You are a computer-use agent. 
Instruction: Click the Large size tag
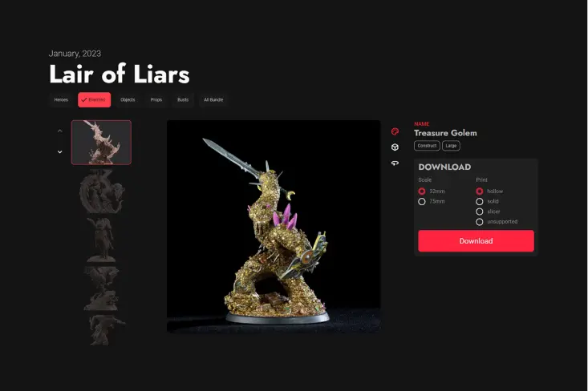(451, 146)
